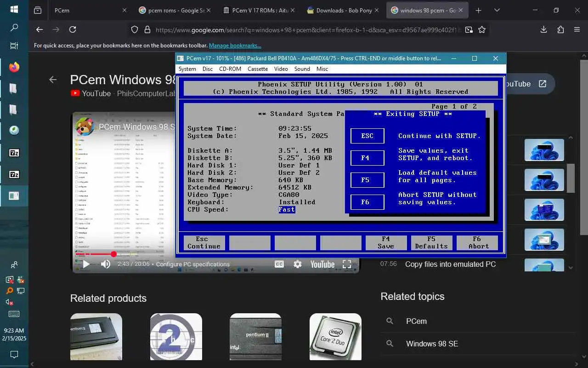The height and width of the screenshot is (368, 588).
Task: Click the bottom F5 Defaults key box
Action: (x=431, y=242)
